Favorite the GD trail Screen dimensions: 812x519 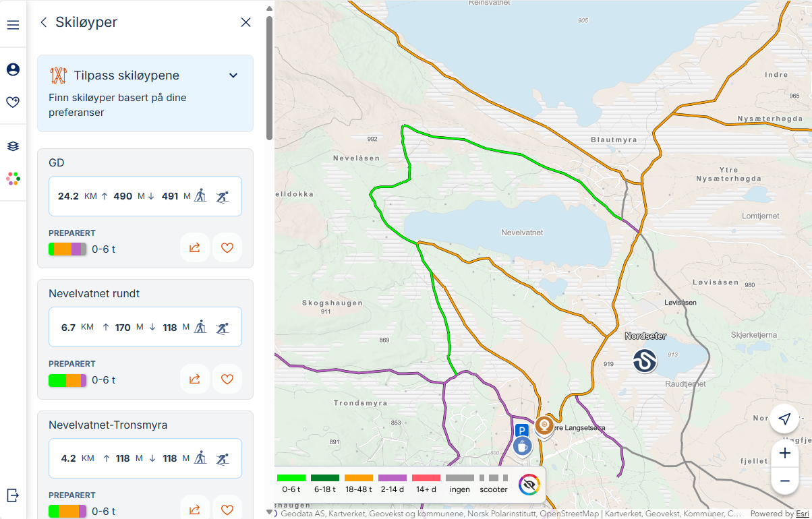coord(227,248)
